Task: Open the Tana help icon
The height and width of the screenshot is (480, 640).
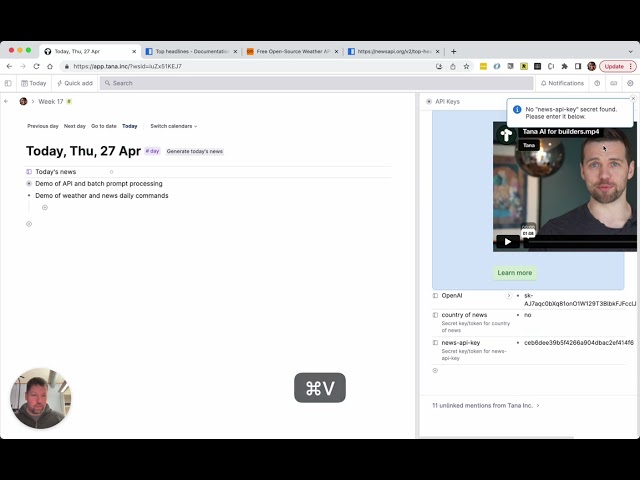Action: (597, 83)
